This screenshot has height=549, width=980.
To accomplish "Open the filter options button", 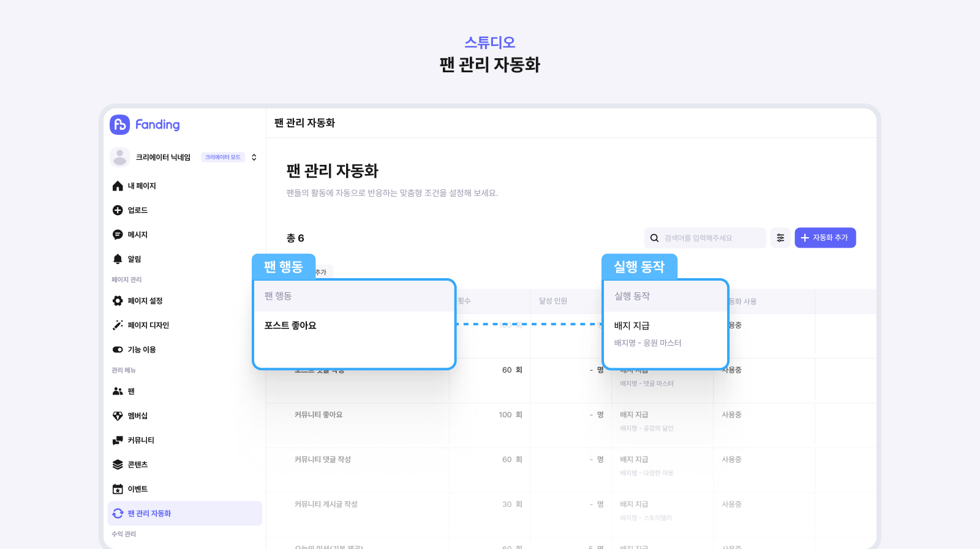I will pyautogui.click(x=780, y=238).
